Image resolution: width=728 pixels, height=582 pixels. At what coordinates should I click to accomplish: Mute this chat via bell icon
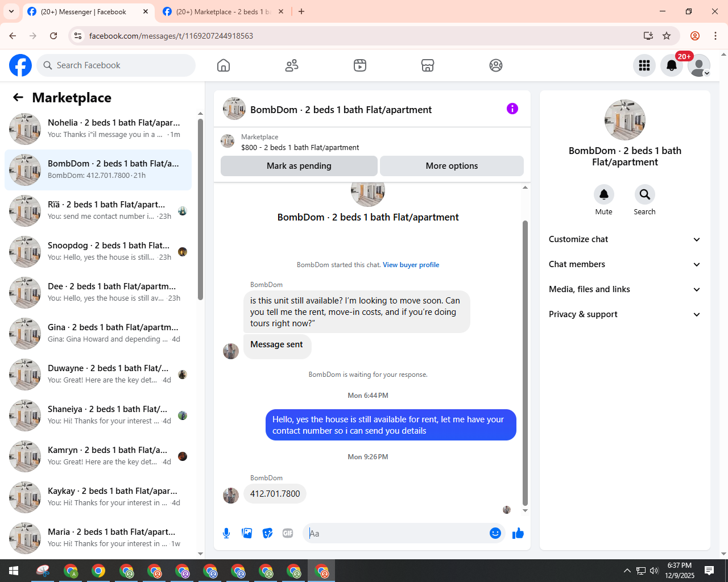(x=604, y=194)
